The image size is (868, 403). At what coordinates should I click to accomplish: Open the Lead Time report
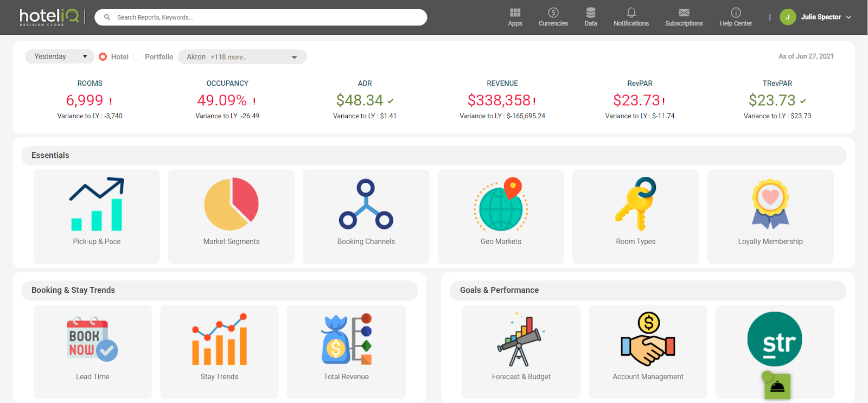coord(93,351)
